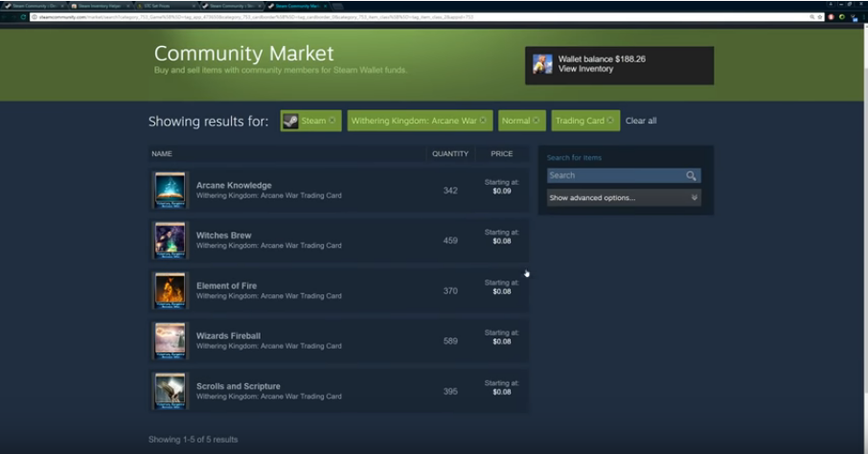The height and width of the screenshot is (454, 868).
Task: Open the Wizards Fireball listing name
Action: coord(228,336)
